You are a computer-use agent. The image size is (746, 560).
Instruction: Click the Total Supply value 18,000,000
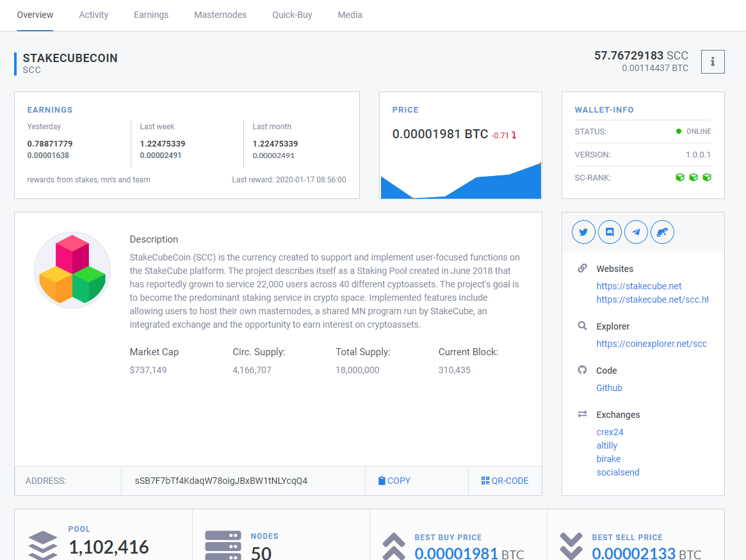coord(357,370)
